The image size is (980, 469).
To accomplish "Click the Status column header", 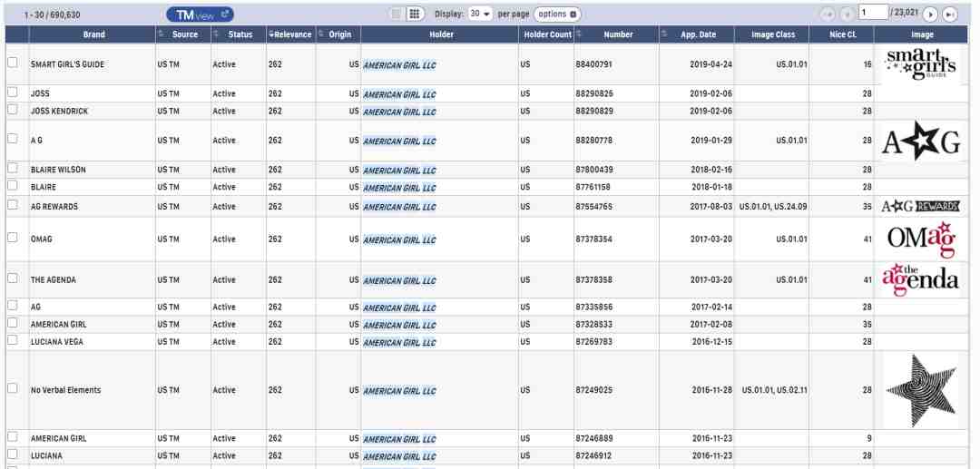I will pos(240,34).
